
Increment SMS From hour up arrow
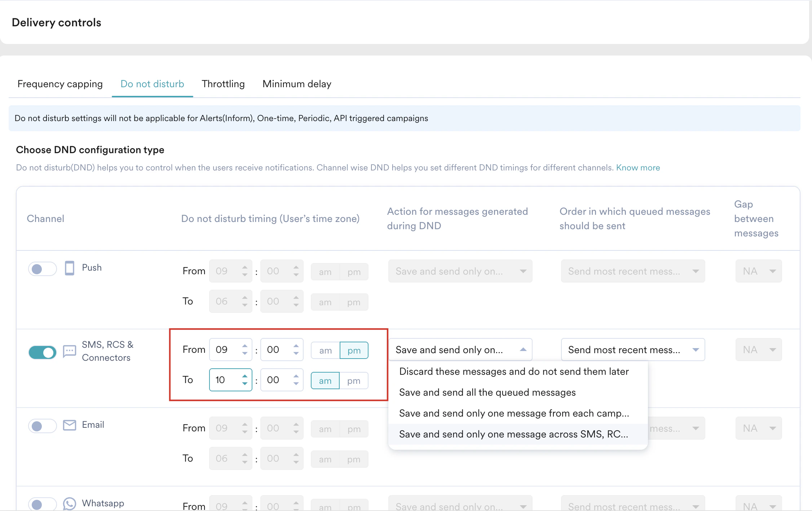point(245,346)
